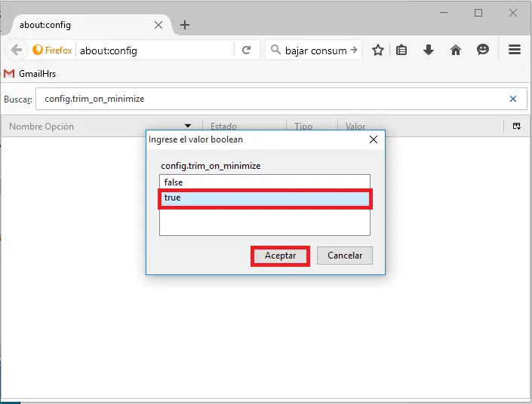Close the about:config tab
The height and width of the screenshot is (404, 532).
[158, 25]
